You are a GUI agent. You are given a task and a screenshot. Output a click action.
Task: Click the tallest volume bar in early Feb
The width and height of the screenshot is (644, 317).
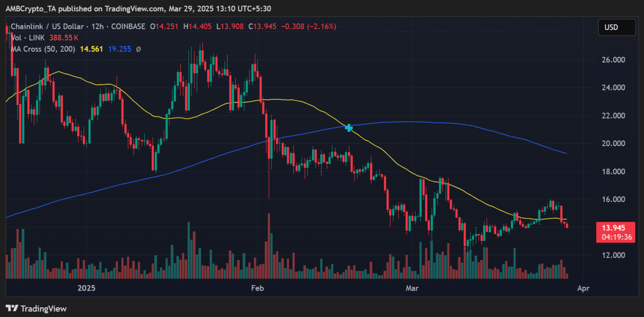point(269,246)
